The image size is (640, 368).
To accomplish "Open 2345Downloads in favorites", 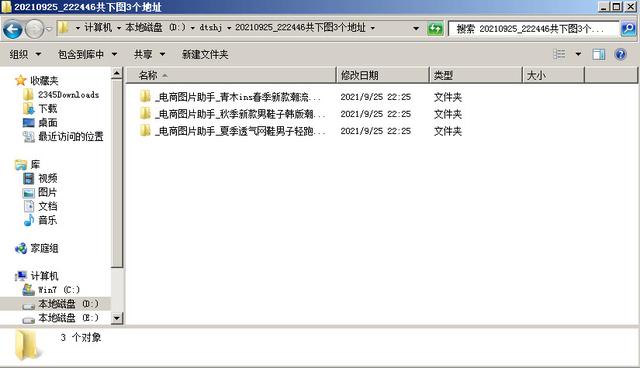I will (x=68, y=95).
